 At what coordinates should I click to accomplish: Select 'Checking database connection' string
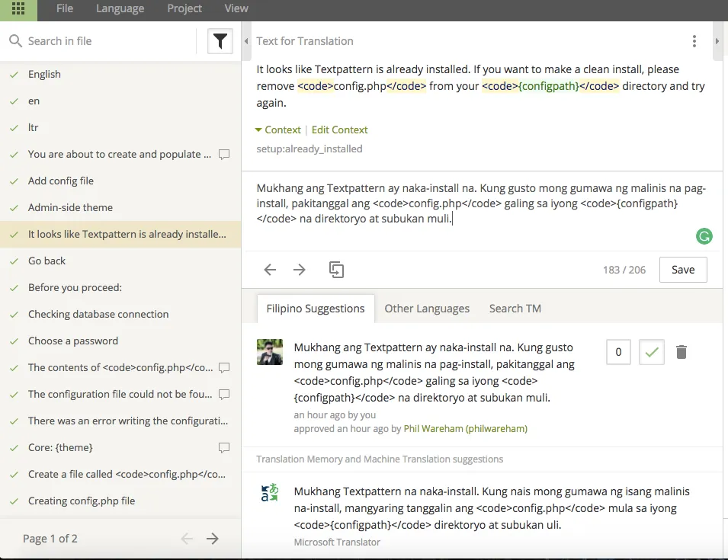point(120,314)
